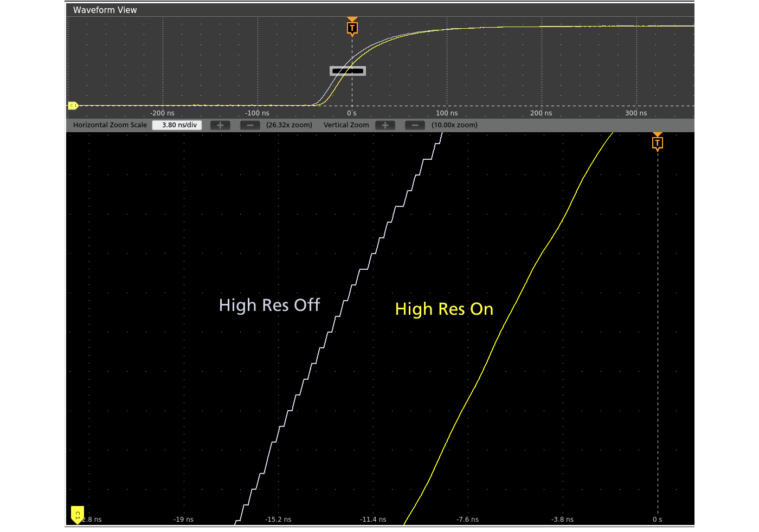Screen dimensions: 759x532
Task: Click the Horizontal Zoom Scale label
Action: pyautogui.click(x=110, y=125)
